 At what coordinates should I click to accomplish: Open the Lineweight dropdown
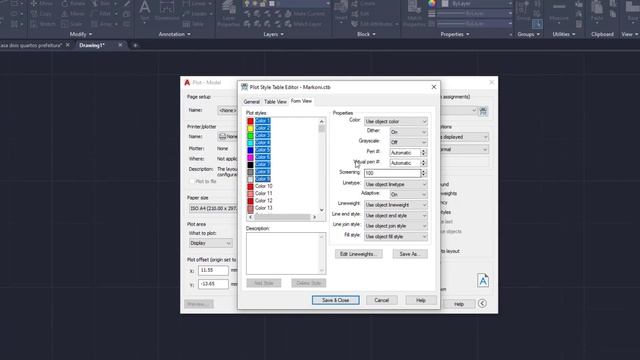(396, 205)
